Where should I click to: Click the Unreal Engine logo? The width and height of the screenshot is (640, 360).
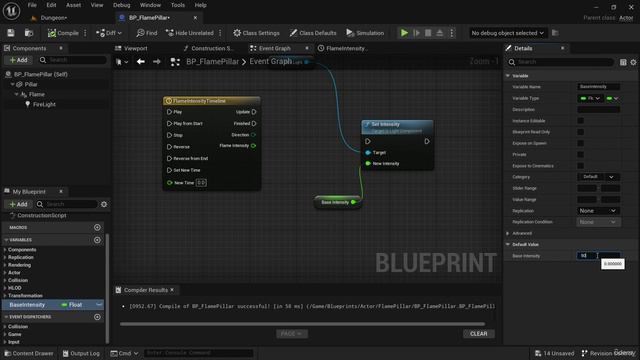[x=11, y=11]
